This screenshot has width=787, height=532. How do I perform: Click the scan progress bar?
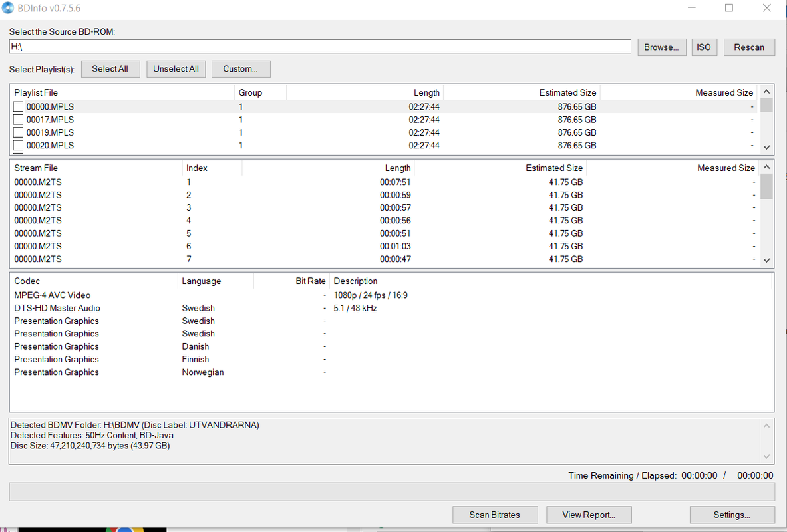click(x=392, y=492)
